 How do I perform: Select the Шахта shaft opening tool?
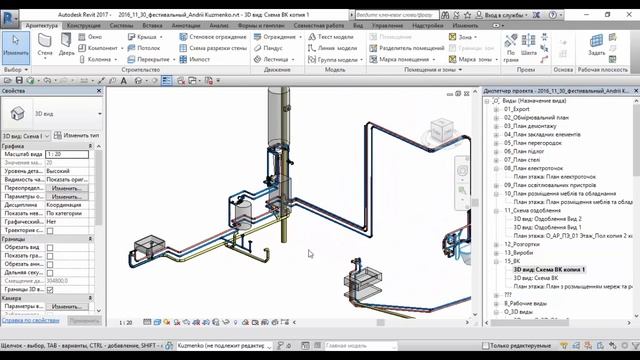529,45
